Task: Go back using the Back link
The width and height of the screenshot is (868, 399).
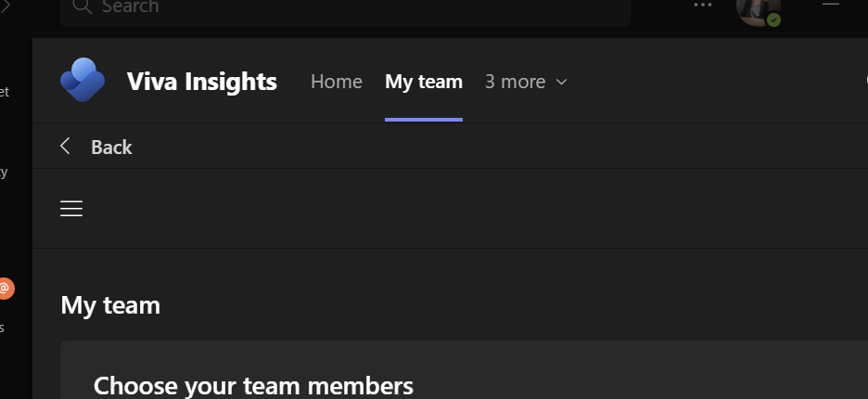Action: click(x=111, y=147)
